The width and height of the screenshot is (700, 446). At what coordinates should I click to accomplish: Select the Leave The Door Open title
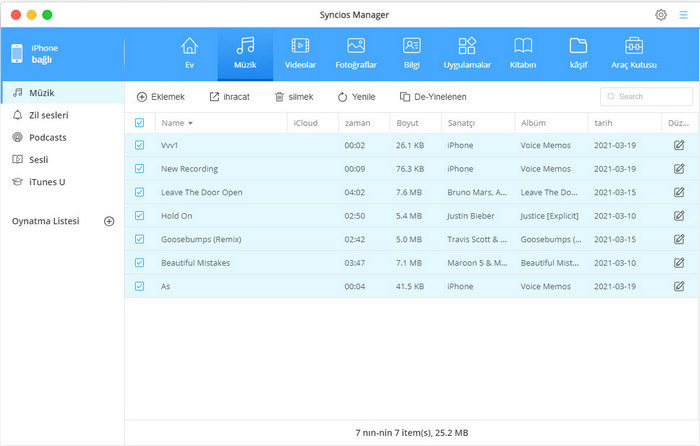(202, 192)
